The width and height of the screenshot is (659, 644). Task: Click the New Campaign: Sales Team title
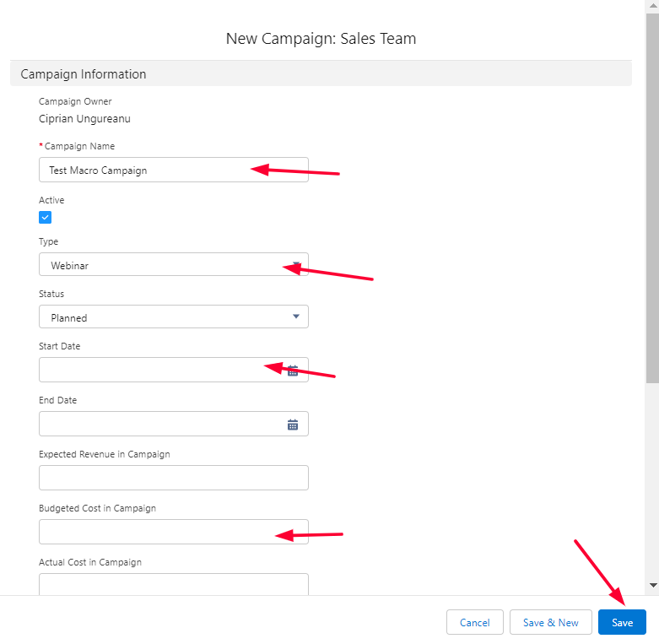click(321, 39)
